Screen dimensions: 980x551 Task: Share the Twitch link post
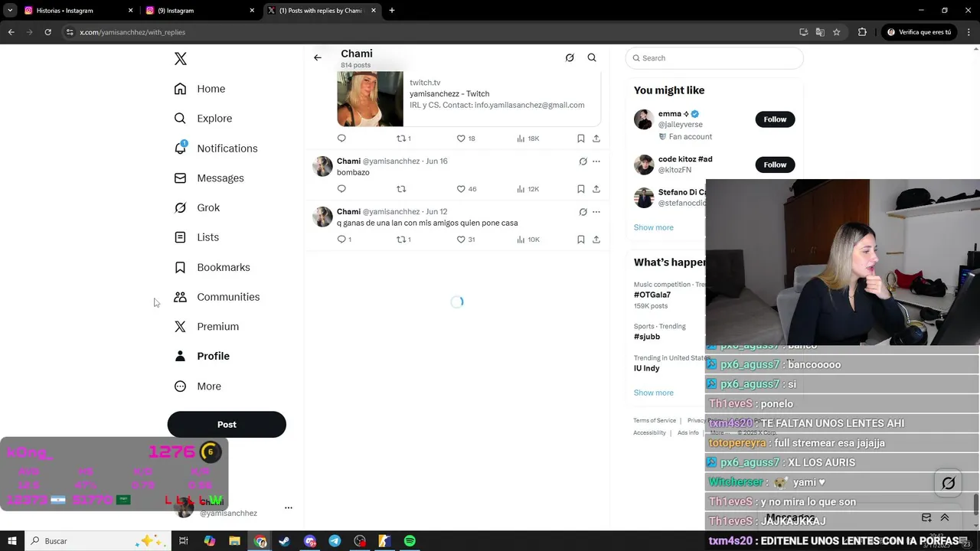click(x=596, y=139)
